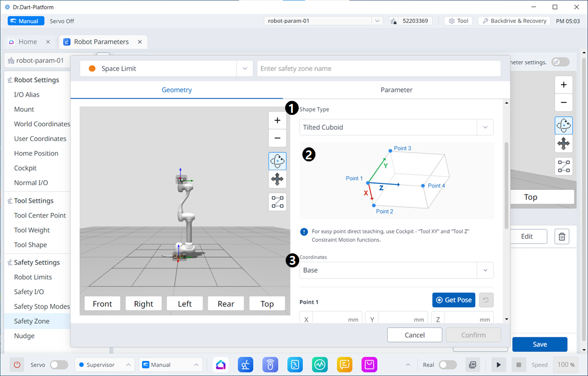This screenshot has width=588, height=376.
Task: Select the pan/move view icon in dialog
Action: coord(277,180)
